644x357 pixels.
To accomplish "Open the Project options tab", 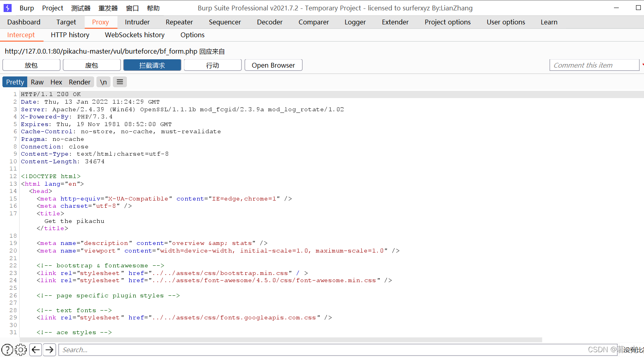I will pyautogui.click(x=448, y=22).
